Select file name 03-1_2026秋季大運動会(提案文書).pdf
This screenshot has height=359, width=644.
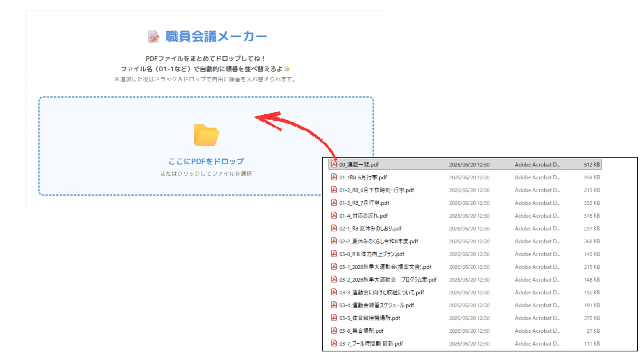pyautogui.click(x=385, y=267)
